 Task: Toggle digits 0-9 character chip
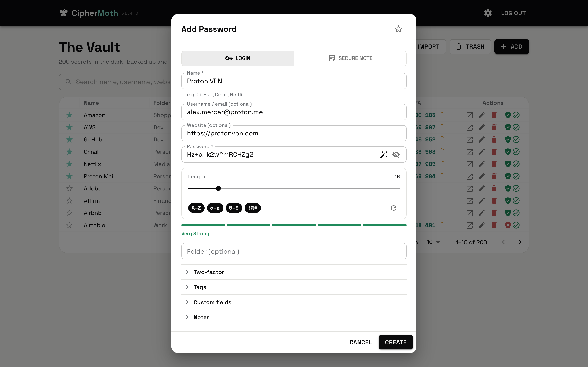coord(234,208)
